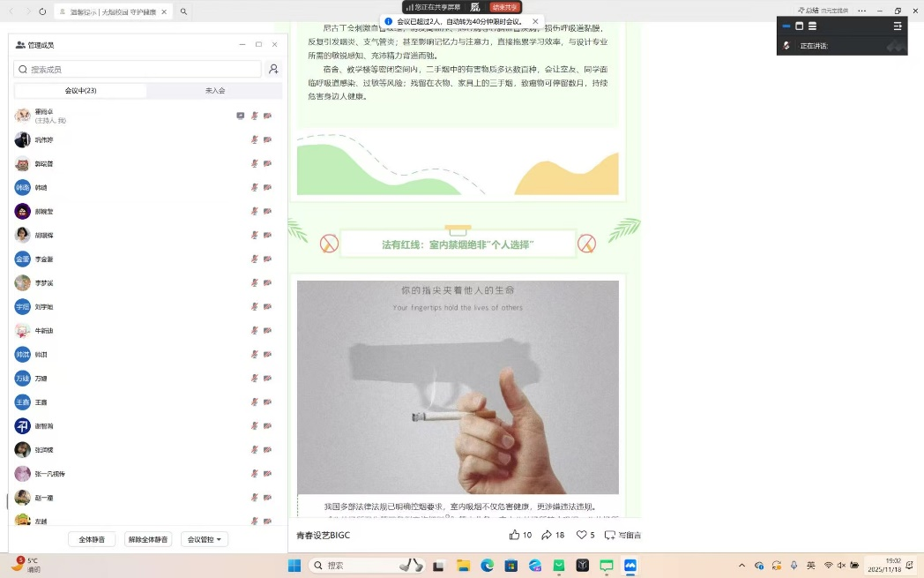The width and height of the screenshot is (924, 578).
Task: Toggle microphone for member 韩璐
Action: tap(255, 187)
